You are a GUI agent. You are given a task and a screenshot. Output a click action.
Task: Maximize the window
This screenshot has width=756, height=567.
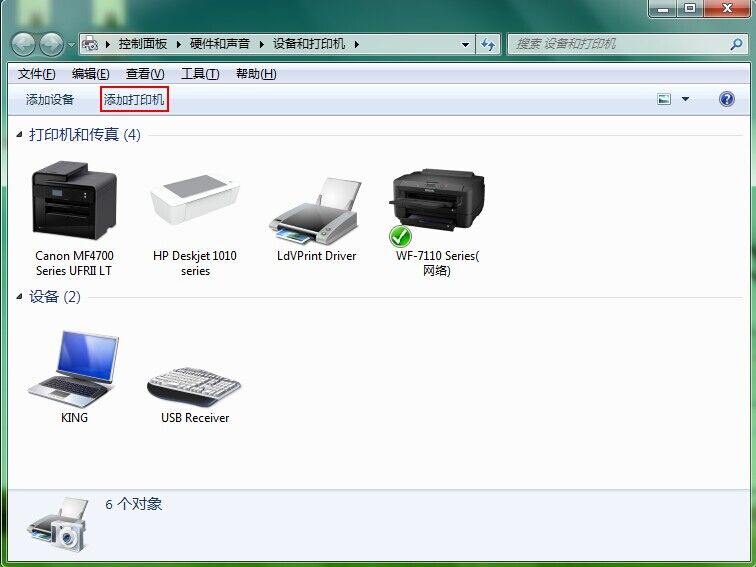(690, 8)
